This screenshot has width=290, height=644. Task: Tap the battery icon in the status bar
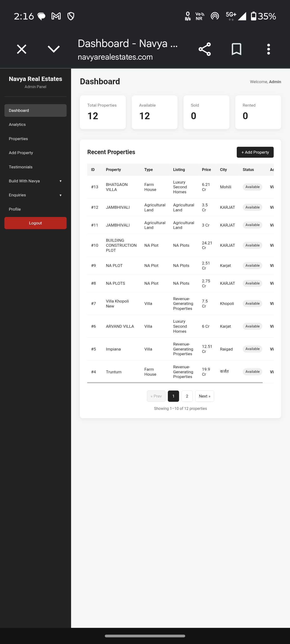click(253, 16)
